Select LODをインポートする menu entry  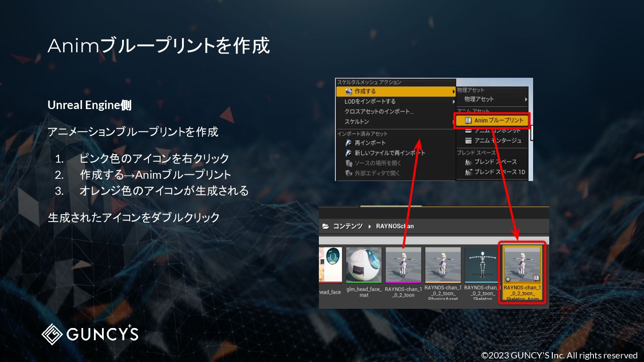395,101
